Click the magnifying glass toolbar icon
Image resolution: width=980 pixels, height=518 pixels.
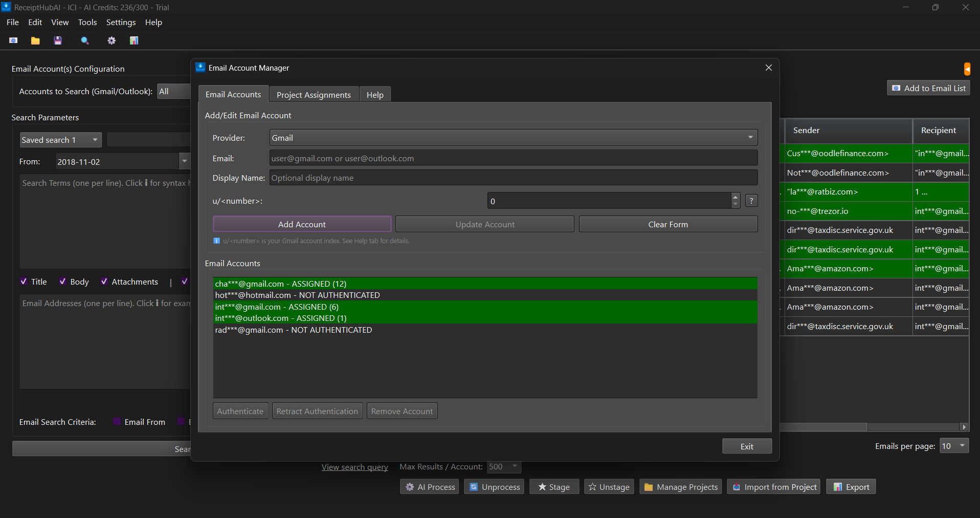click(85, 40)
